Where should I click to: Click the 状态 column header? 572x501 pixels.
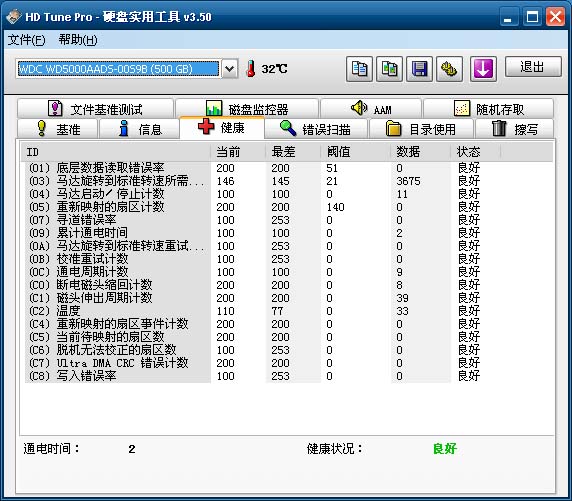(x=476, y=152)
